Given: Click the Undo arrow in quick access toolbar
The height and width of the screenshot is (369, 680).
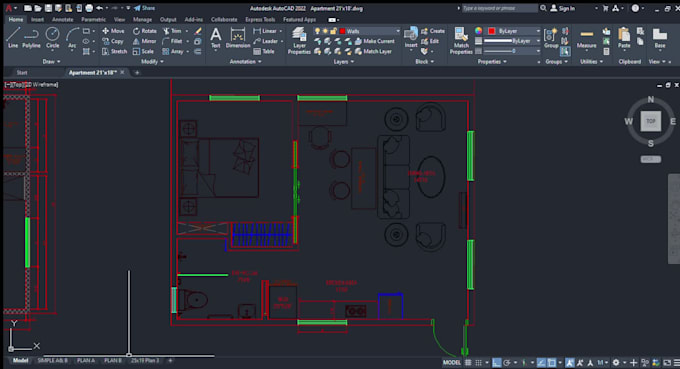Looking at the screenshot, I should (x=99, y=8).
